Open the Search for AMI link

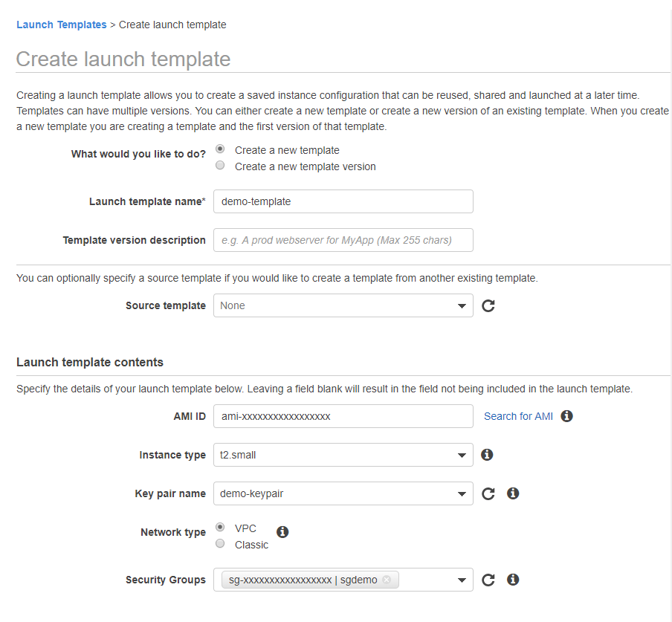(518, 416)
